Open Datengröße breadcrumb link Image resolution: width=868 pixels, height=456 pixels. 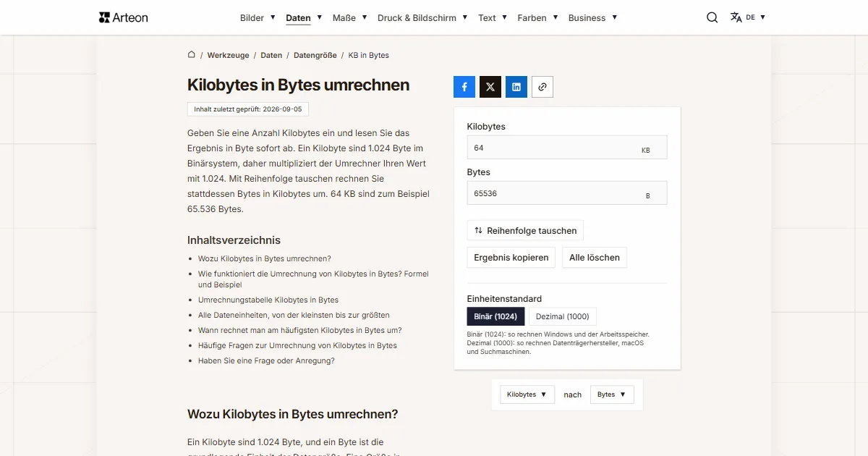pyautogui.click(x=315, y=55)
